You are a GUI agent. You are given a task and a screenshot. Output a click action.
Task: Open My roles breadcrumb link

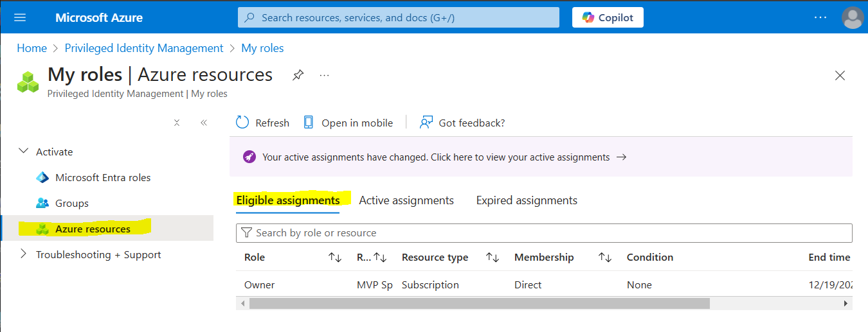click(262, 48)
